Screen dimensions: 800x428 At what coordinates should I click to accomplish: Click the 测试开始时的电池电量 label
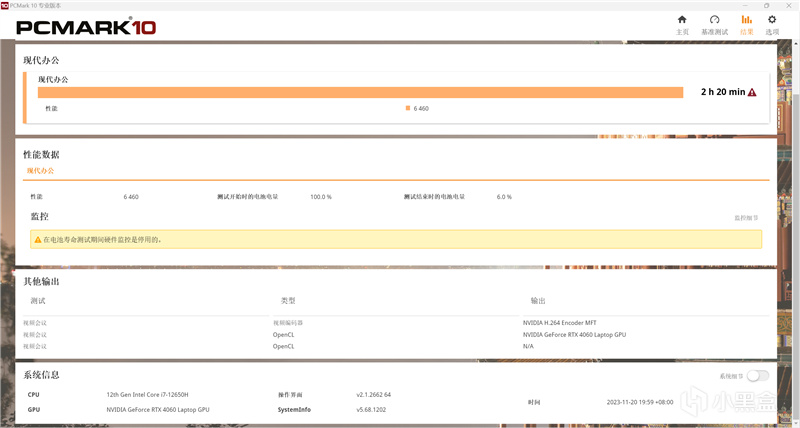coord(247,197)
